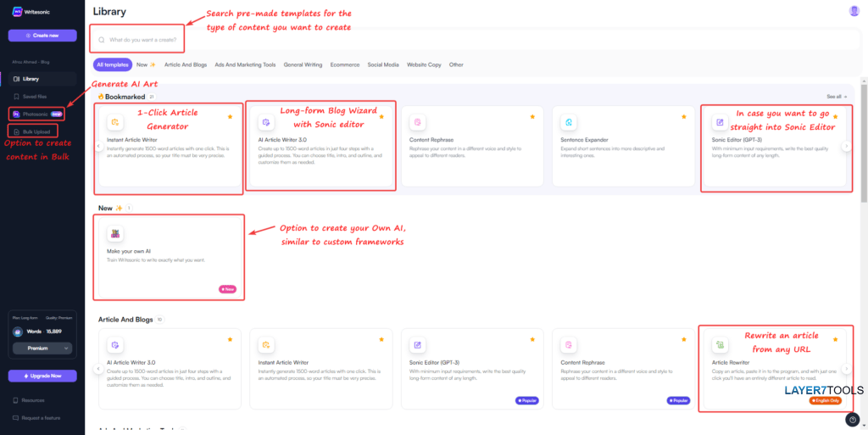Toggle star on Article Rewriter card
Image resolution: width=868 pixels, height=435 pixels.
[835, 339]
